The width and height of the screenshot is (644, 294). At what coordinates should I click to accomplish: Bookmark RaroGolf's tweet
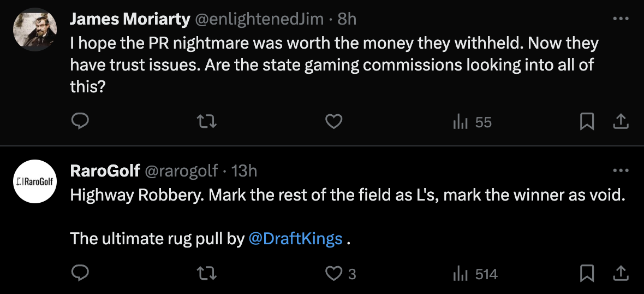tap(587, 273)
